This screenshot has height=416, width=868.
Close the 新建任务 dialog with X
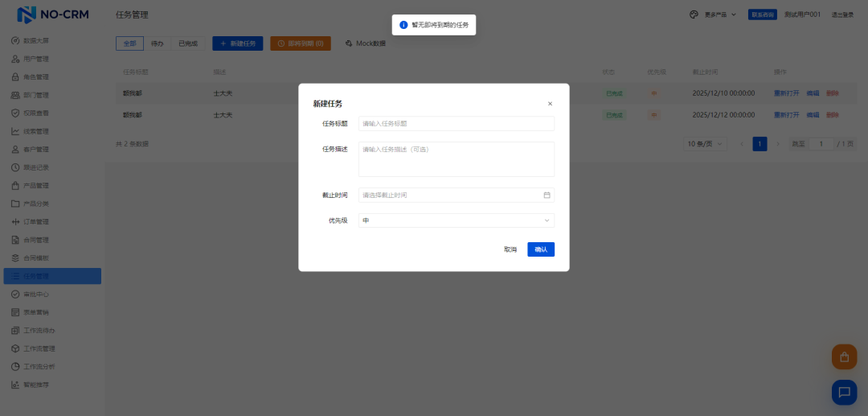550,104
